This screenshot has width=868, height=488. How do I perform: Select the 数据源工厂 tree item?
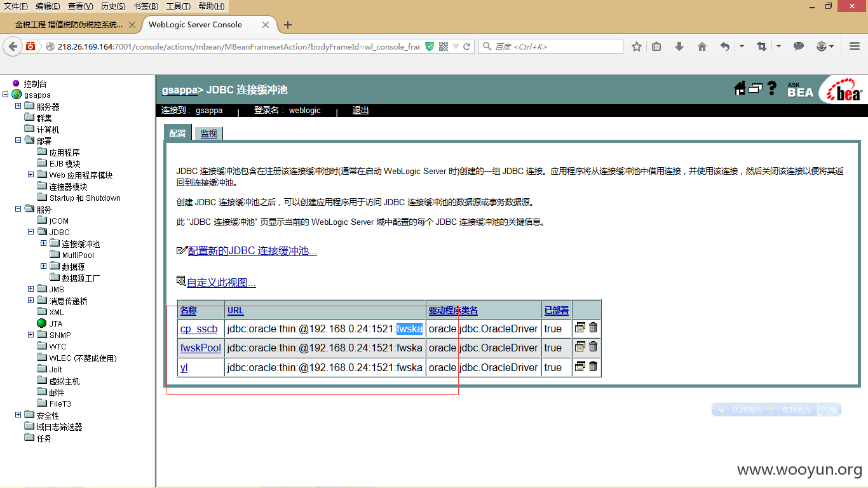click(81, 278)
